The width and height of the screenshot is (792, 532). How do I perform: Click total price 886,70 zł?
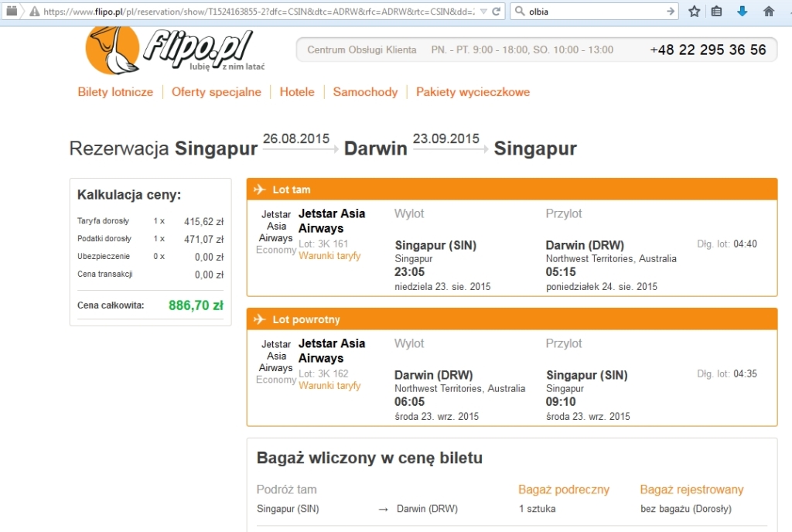[x=196, y=305]
